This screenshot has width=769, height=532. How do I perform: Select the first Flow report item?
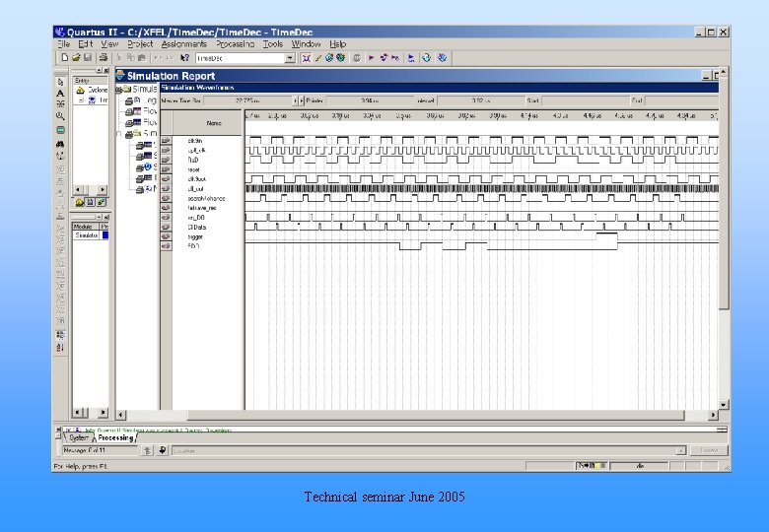coord(141,111)
